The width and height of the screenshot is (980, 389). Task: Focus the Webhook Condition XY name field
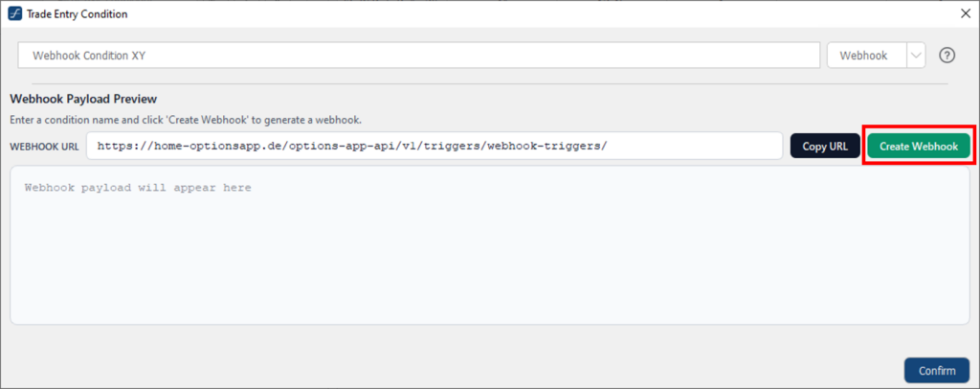click(419, 56)
